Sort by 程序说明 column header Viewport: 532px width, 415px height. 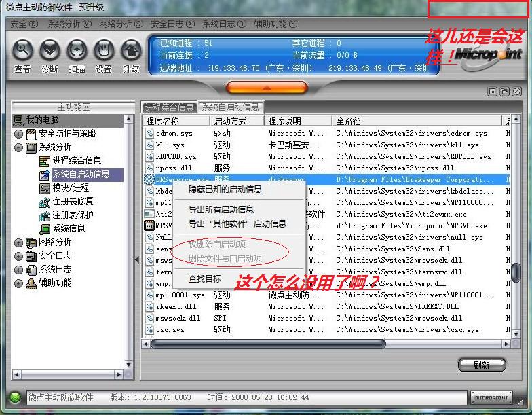pyautogui.click(x=298, y=121)
